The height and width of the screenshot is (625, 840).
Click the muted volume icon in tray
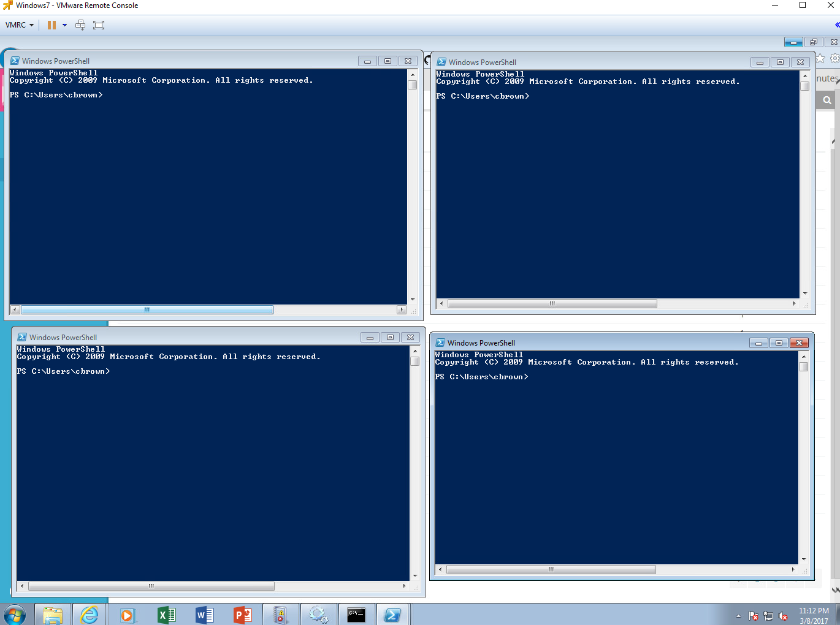(x=783, y=616)
